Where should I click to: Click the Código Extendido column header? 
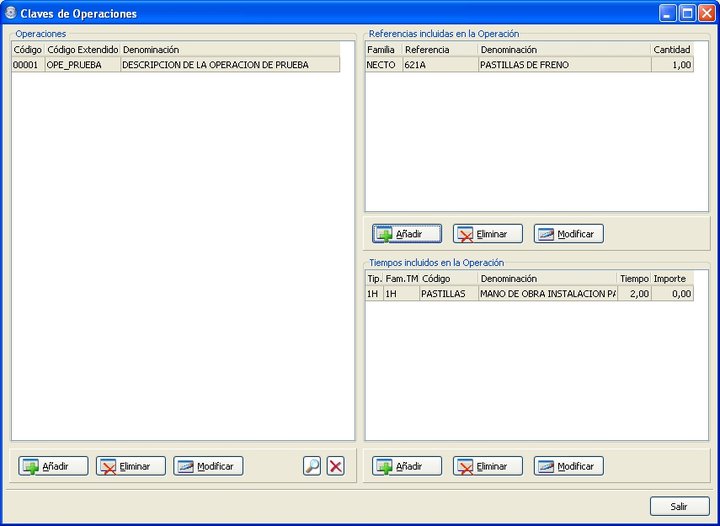(83, 50)
